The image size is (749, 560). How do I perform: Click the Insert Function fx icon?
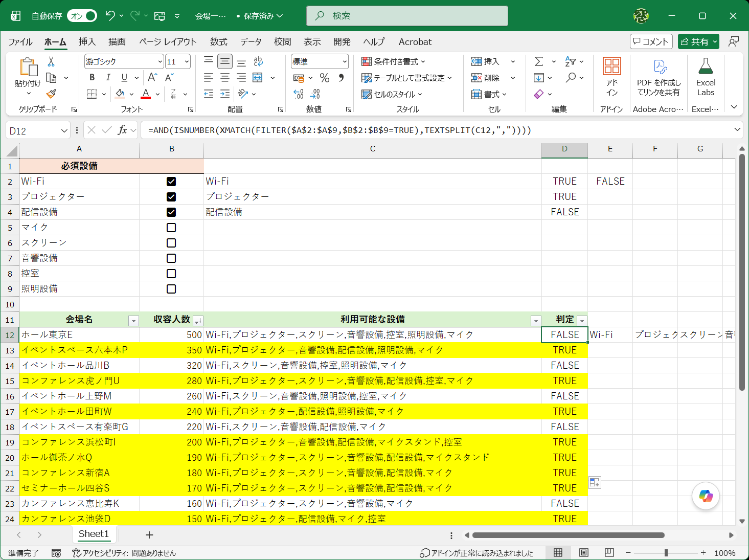(x=123, y=130)
